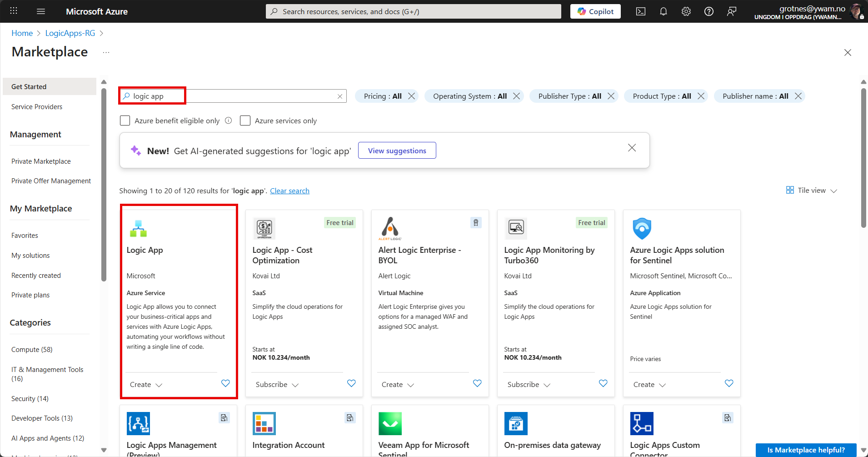Expand Subscribe for Logic App - Cost Optimization
Screen dimensions: 868x457
pos(277,385)
